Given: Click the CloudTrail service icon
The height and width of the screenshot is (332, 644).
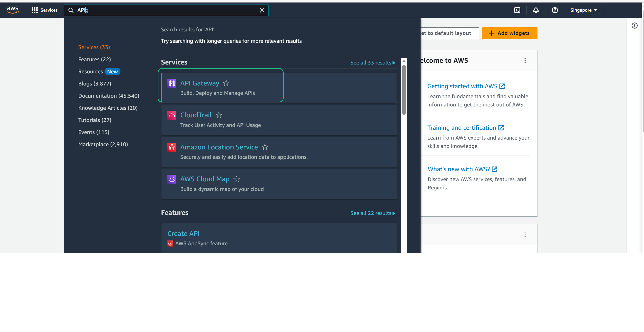Looking at the screenshot, I should pos(172,115).
